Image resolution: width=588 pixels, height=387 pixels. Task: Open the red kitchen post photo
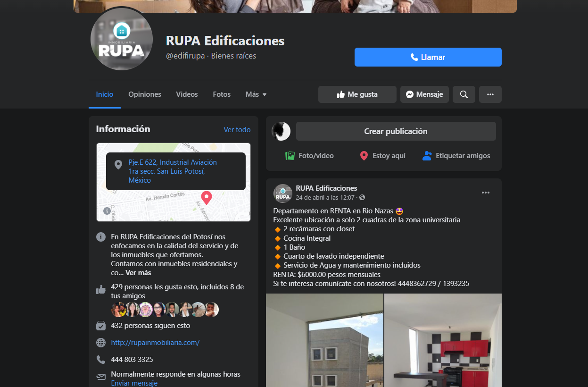click(x=443, y=340)
